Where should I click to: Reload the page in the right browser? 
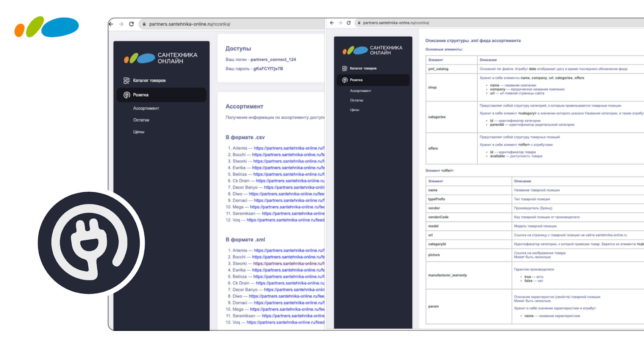(x=349, y=23)
